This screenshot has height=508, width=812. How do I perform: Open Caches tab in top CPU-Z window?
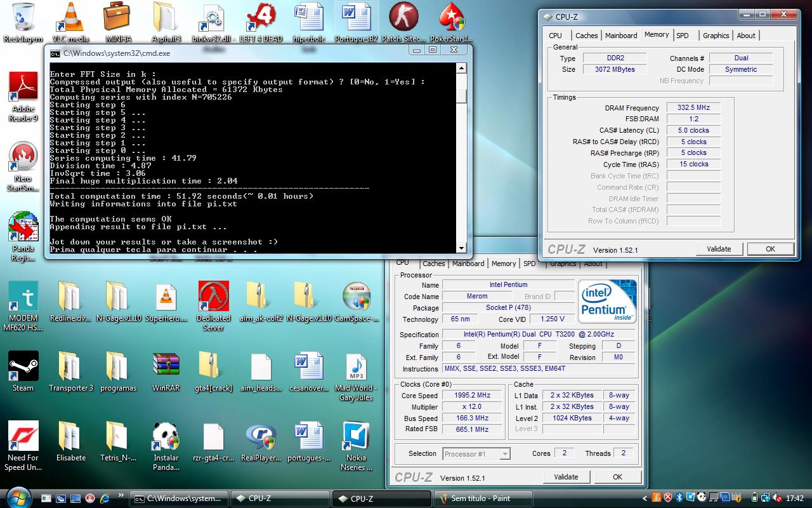point(586,36)
